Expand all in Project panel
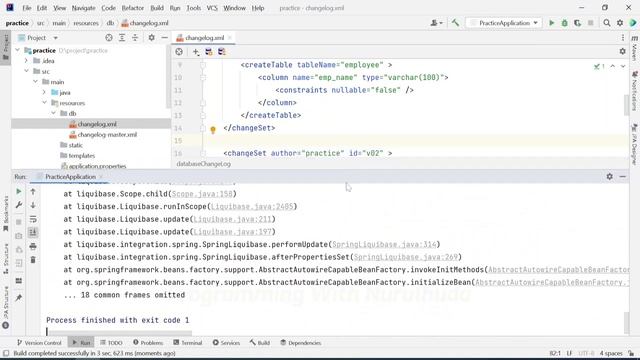640x360 pixels. click(x=122, y=38)
